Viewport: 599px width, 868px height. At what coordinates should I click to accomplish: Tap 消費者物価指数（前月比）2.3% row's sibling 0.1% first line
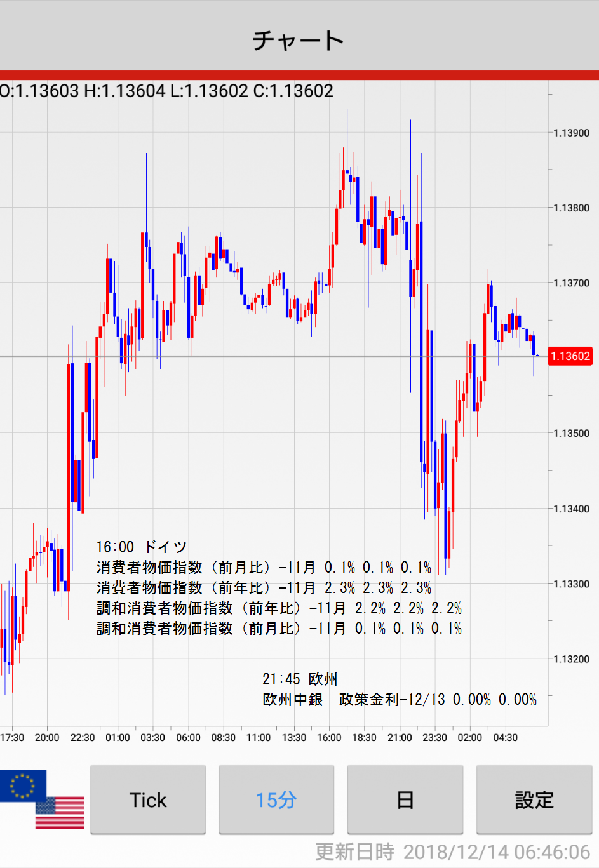(264, 567)
